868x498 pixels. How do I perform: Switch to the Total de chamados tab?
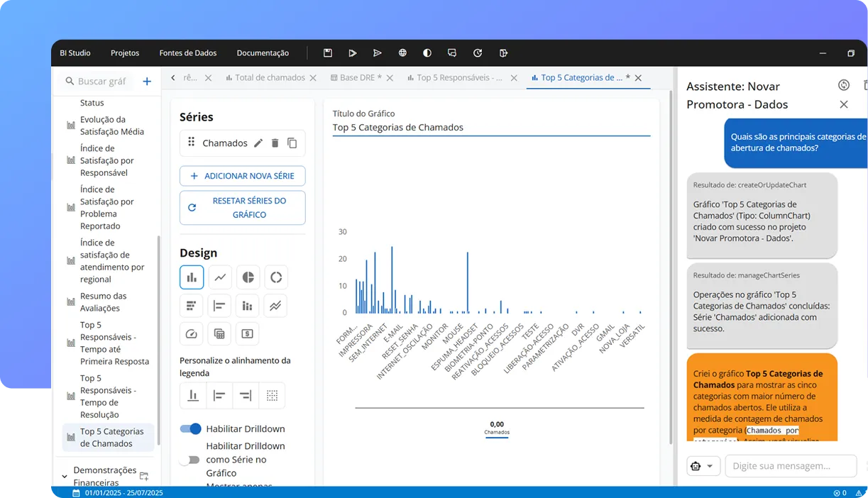pyautogui.click(x=270, y=78)
